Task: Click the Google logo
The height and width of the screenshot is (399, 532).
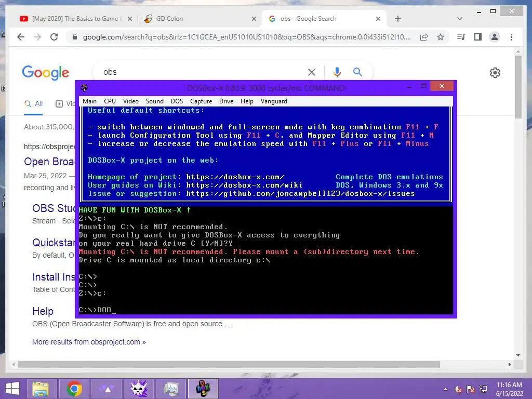Action: point(46,73)
